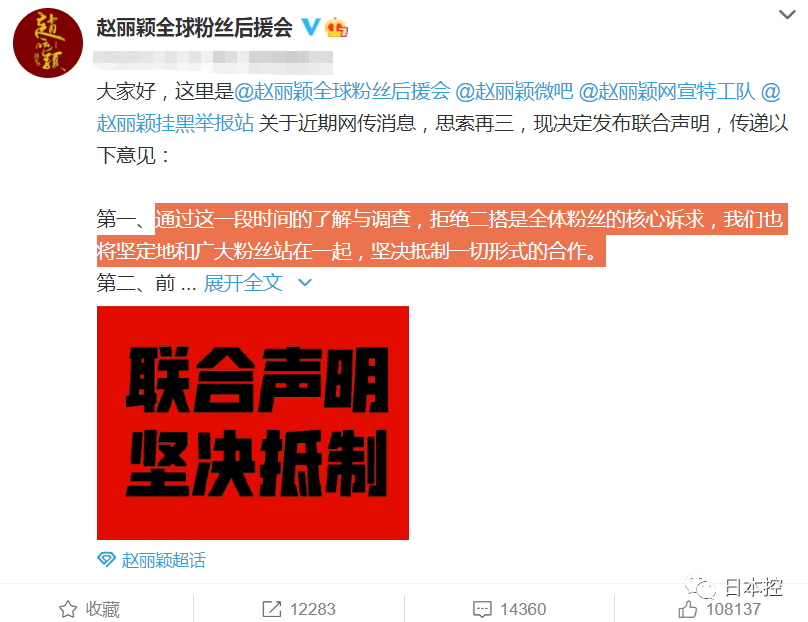The height and width of the screenshot is (622, 808).
Task: Click the arrow beside 展开全文
Action: click(305, 282)
